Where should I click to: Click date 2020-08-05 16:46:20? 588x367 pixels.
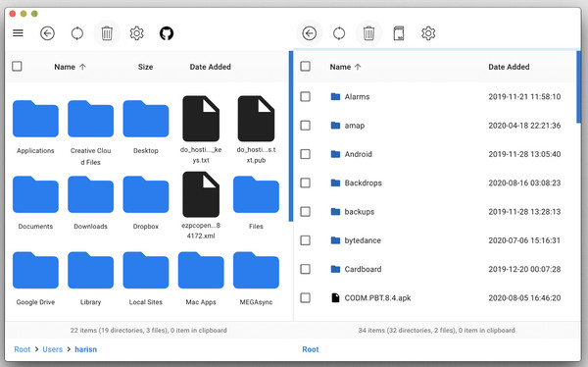524,298
